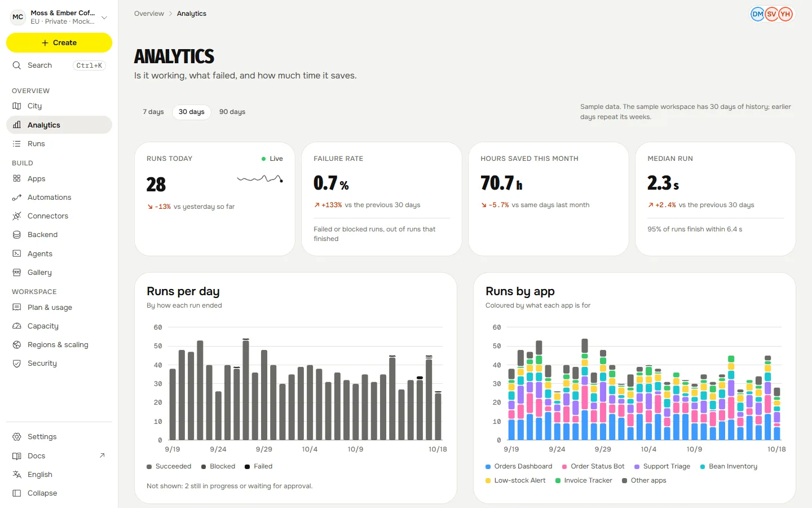
Task: Click the Regions & scaling globe icon
Action: click(x=17, y=345)
